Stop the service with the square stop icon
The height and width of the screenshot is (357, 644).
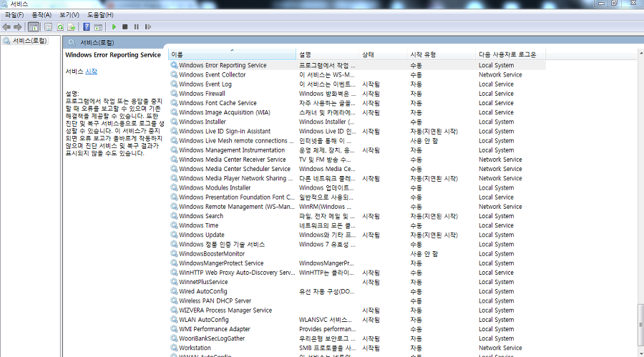click(x=125, y=27)
